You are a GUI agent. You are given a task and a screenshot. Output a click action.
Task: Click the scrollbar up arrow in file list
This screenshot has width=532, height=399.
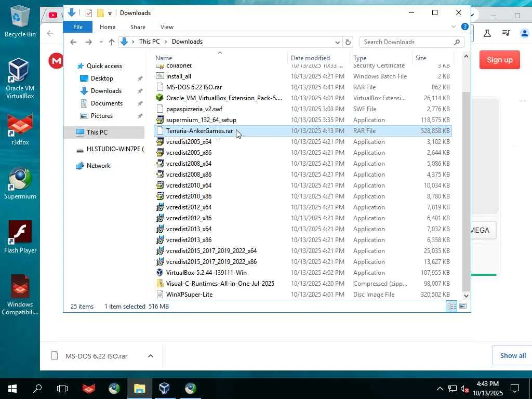466,57
